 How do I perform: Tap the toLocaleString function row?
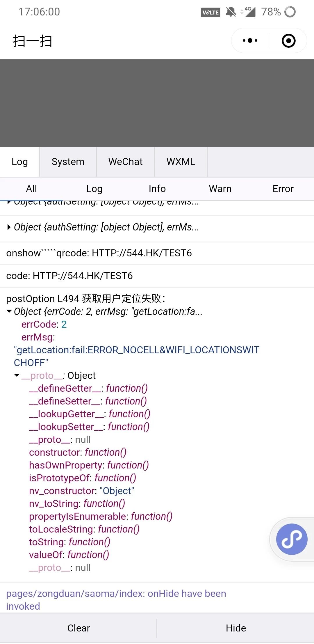pyautogui.click(x=84, y=529)
